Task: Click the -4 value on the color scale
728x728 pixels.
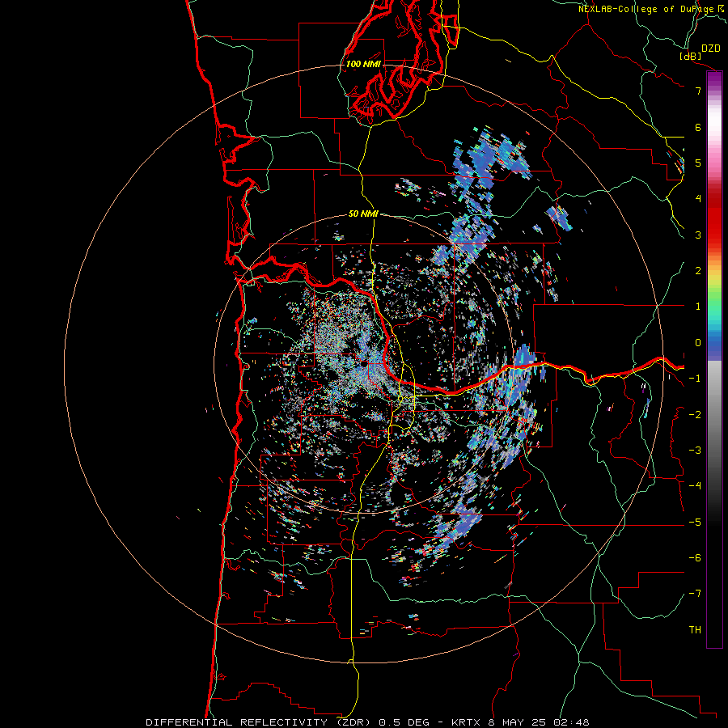Action: [x=695, y=486]
